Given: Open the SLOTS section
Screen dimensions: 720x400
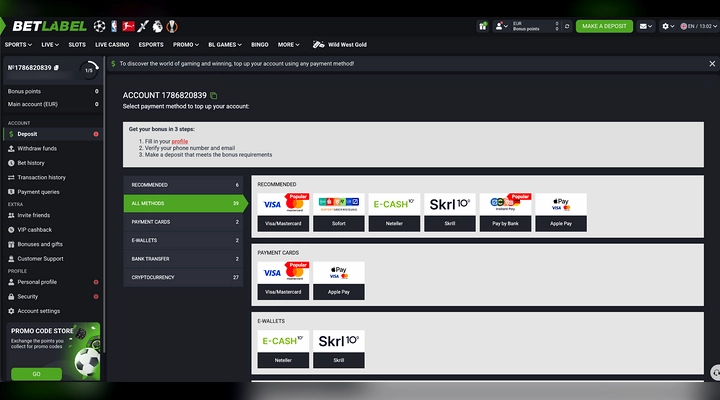Looking at the screenshot, I should (77, 45).
